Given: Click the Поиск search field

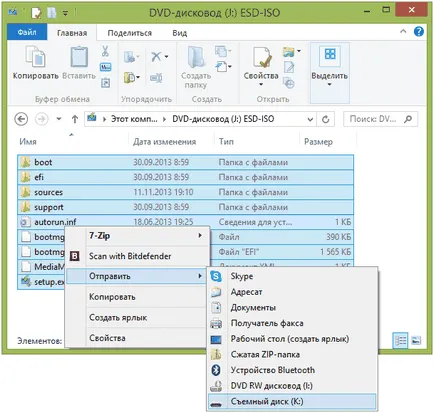Looking at the screenshot, I should click(380, 119).
